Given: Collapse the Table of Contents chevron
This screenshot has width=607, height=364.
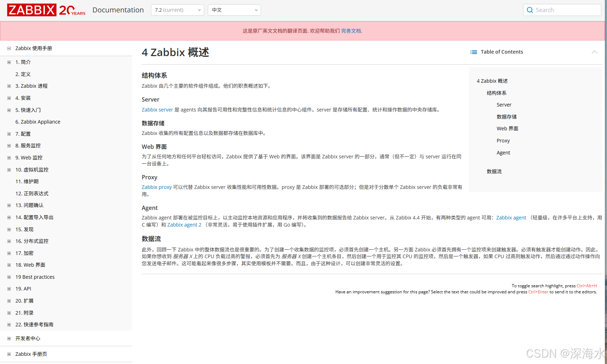Looking at the screenshot, I should (595, 52).
